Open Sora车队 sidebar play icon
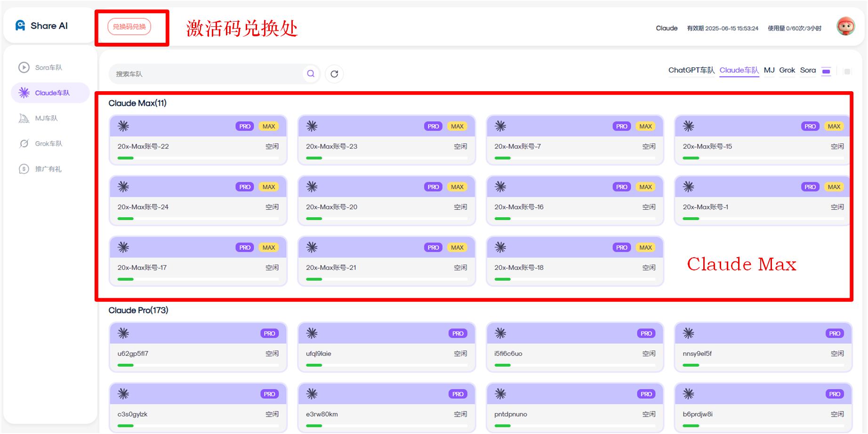This screenshot has width=868, height=434. 24,67
